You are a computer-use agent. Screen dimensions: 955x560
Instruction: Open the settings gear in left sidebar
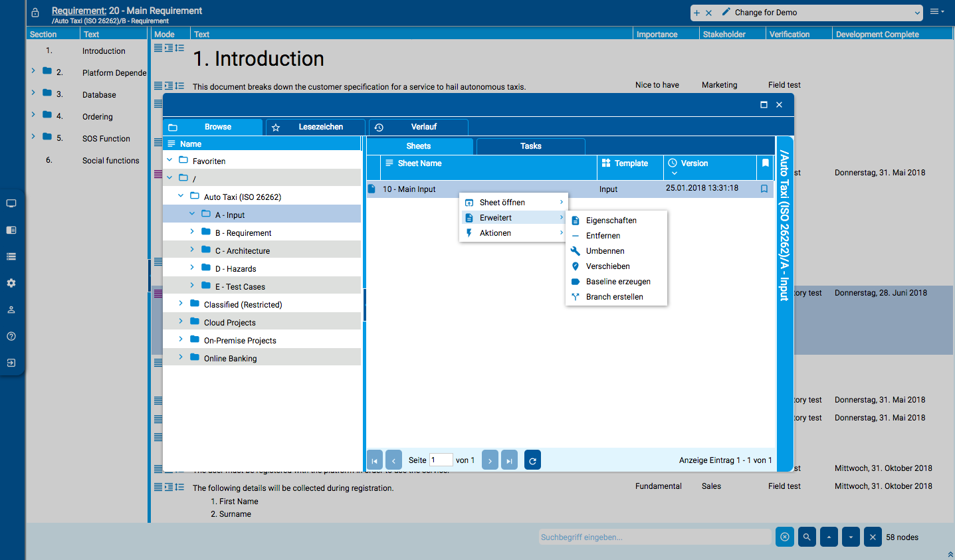click(11, 283)
